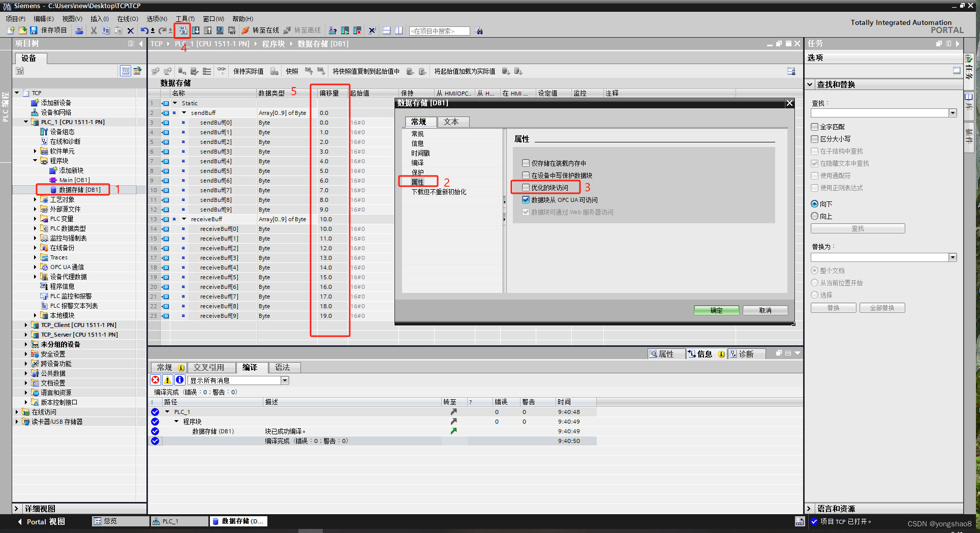Click the Split editor horizontally icon
Image resolution: width=980 pixels, height=533 pixels.
tap(387, 31)
